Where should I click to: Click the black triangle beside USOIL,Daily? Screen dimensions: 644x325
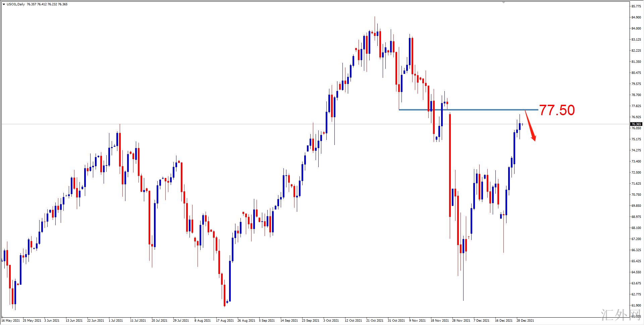click(4, 4)
